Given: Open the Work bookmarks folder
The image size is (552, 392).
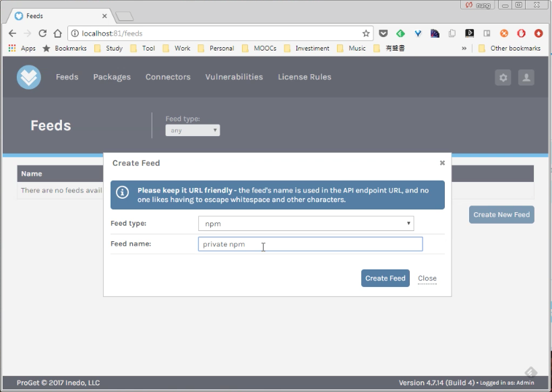Looking at the screenshot, I should [x=177, y=48].
